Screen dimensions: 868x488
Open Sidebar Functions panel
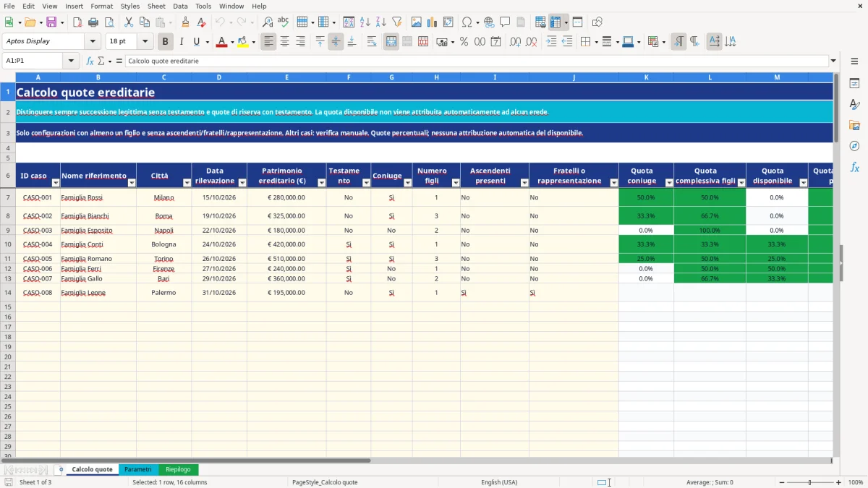pyautogui.click(x=854, y=168)
